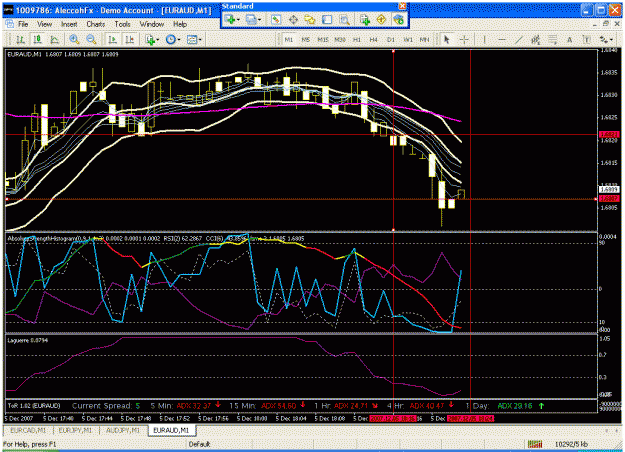The image size is (625, 452).
Task: Zoom in on the chart
Action: [x=74, y=39]
